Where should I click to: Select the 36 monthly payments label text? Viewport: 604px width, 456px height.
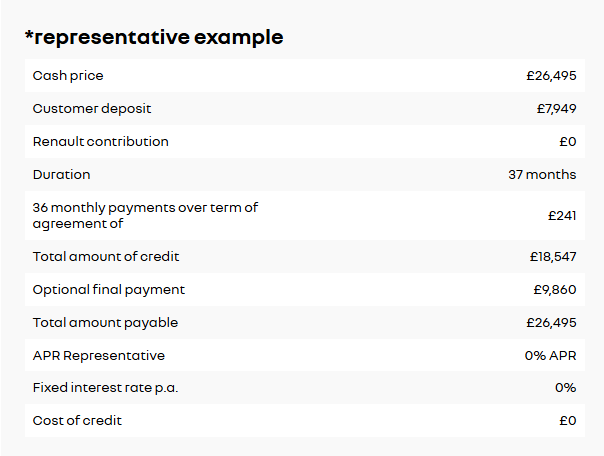pyautogui.click(x=145, y=216)
